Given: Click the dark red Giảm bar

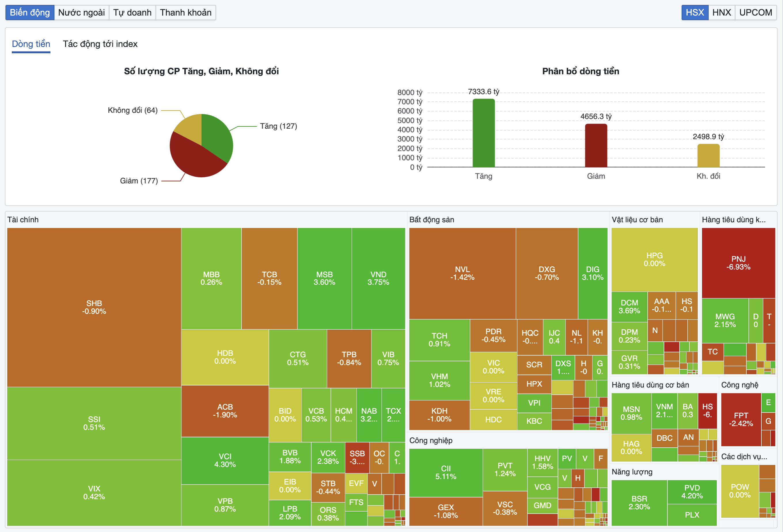Looking at the screenshot, I should 596,145.
